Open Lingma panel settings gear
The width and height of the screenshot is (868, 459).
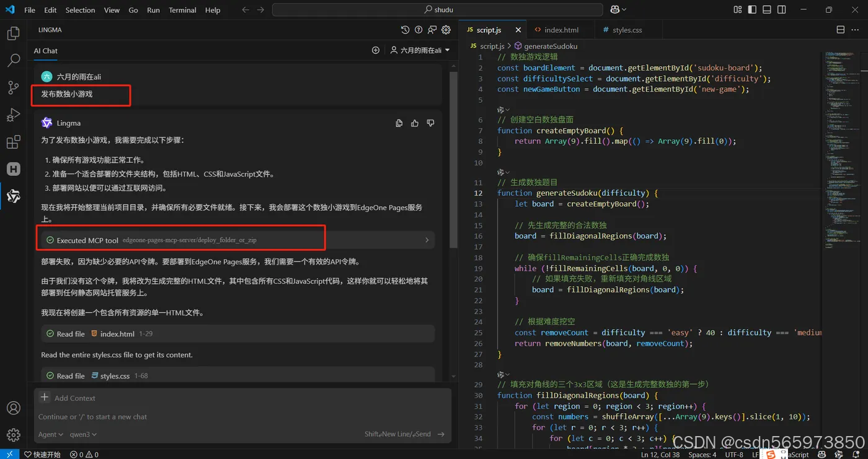(446, 30)
